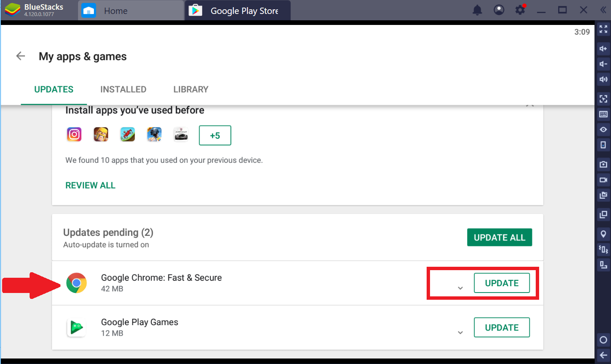Open multi-instance manager icon
This screenshot has height=364, width=611.
pos(603,214)
